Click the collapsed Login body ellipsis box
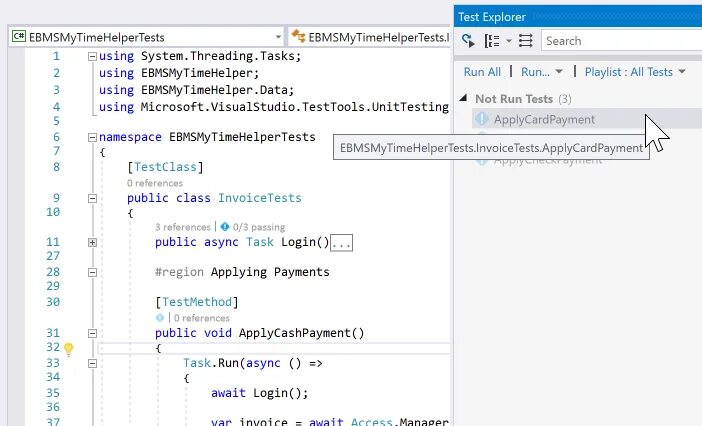This screenshot has height=426, width=702. coord(341,243)
